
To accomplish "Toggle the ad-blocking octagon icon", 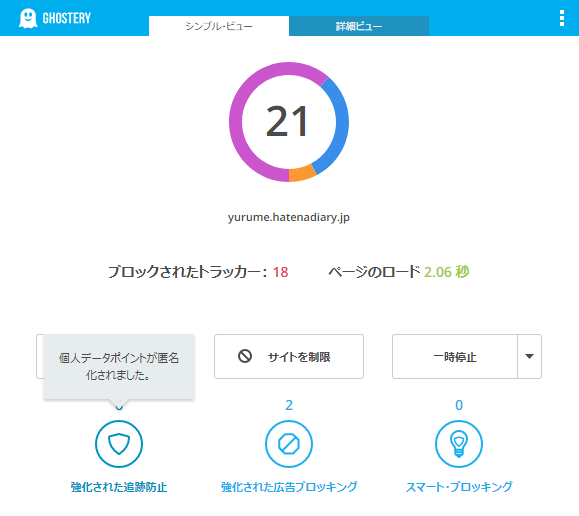I will 289,444.
